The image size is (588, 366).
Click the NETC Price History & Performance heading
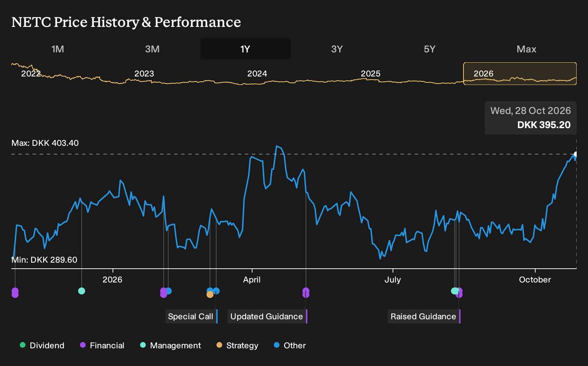pyautogui.click(x=126, y=22)
